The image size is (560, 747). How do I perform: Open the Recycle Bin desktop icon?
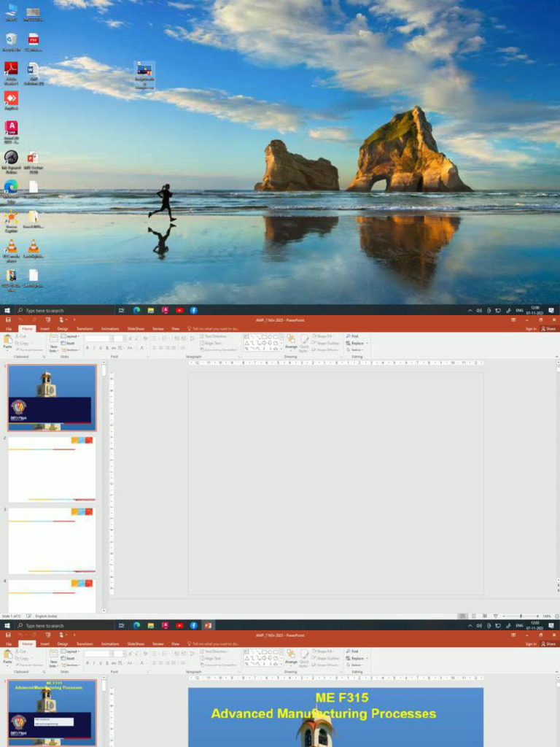(x=11, y=39)
